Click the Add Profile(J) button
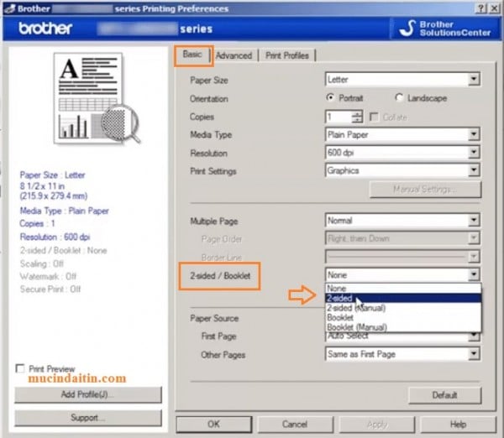This screenshot has width=504, height=438. coord(87,394)
